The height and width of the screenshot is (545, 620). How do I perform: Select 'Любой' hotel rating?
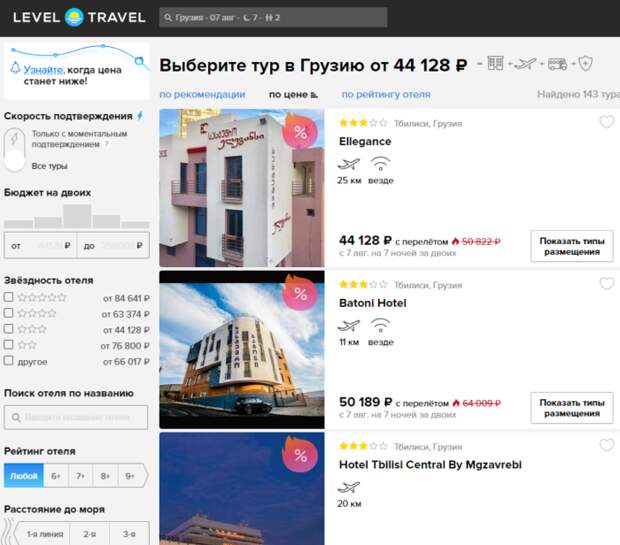pos(24,476)
